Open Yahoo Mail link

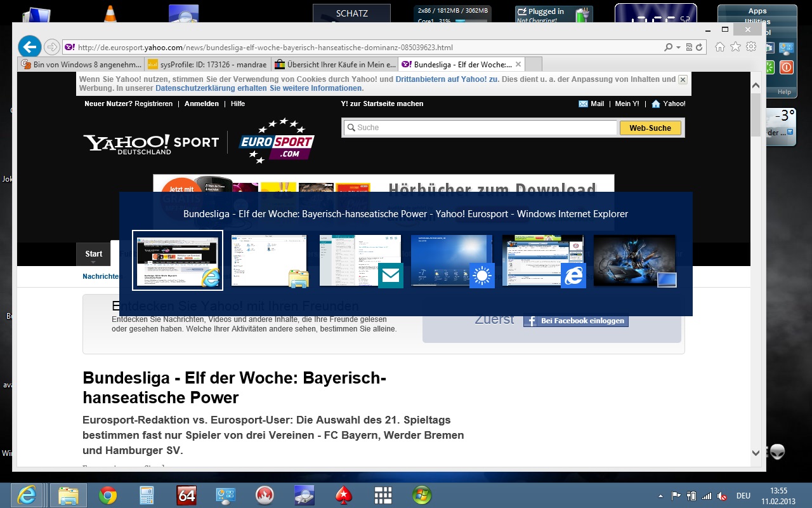point(591,104)
